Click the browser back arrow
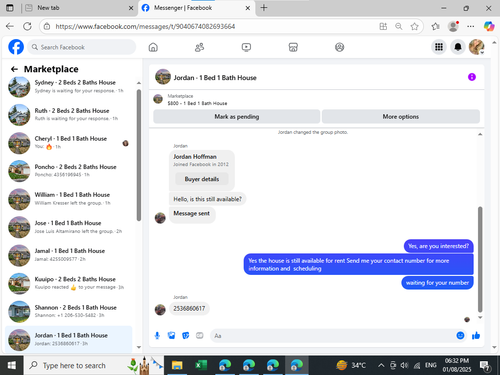The image size is (500, 375). coord(10,26)
